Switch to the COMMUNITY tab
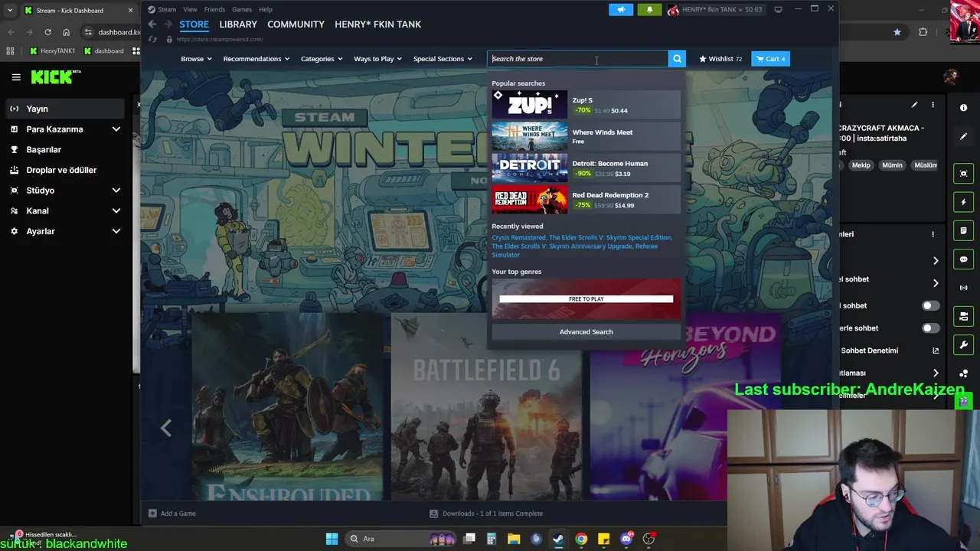Screen dimensions: 980x551 (x=296, y=24)
